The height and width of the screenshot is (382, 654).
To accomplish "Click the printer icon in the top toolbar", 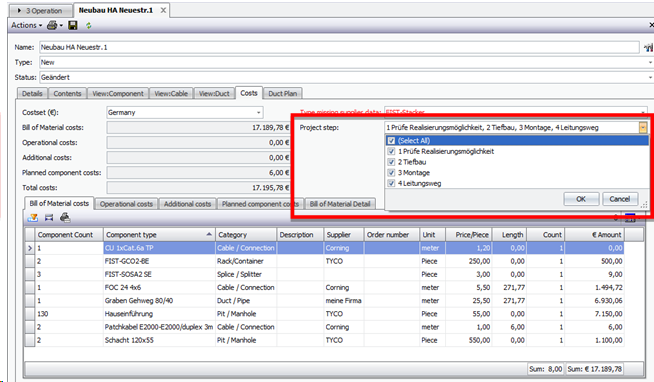I will (52, 25).
